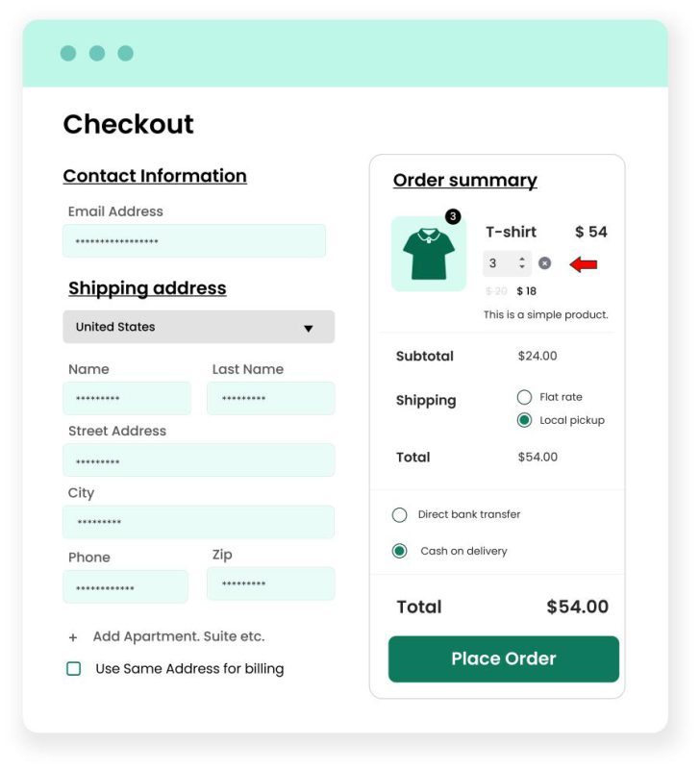
Task: Choose Direct bank transfer payment
Action: pyautogui.click(x=400, y=515)
